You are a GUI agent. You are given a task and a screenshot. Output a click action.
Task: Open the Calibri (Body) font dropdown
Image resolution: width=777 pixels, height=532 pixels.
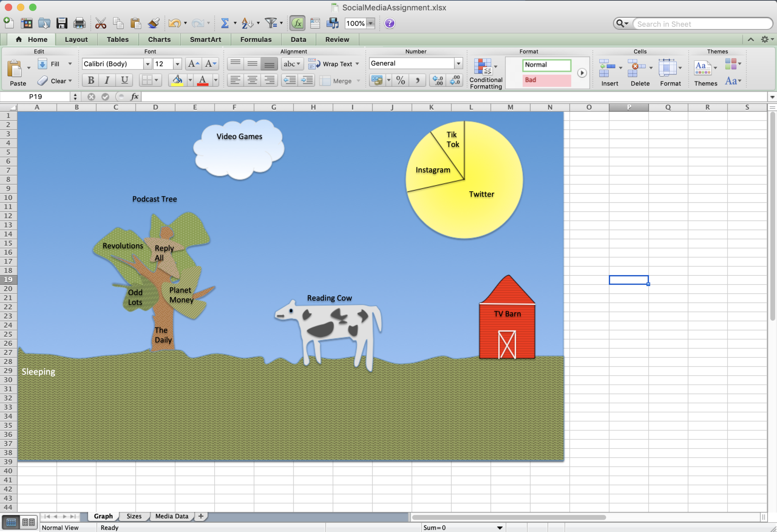coord(148,64)
